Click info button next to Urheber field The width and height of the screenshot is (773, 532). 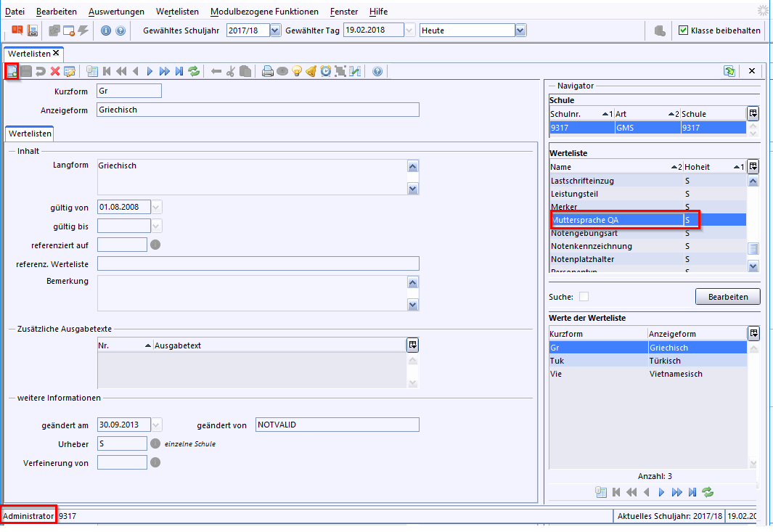155,443
